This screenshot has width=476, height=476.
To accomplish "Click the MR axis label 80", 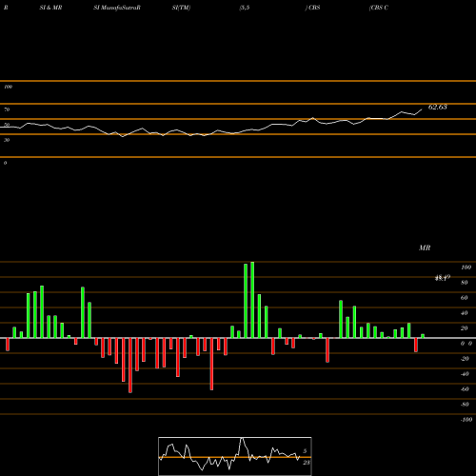I will (x=465, y=283).
